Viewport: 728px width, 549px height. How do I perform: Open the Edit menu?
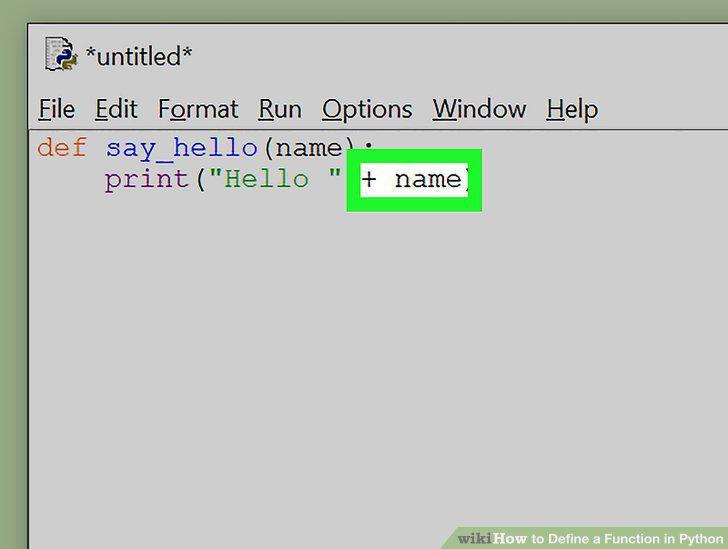tap(116, 110)
